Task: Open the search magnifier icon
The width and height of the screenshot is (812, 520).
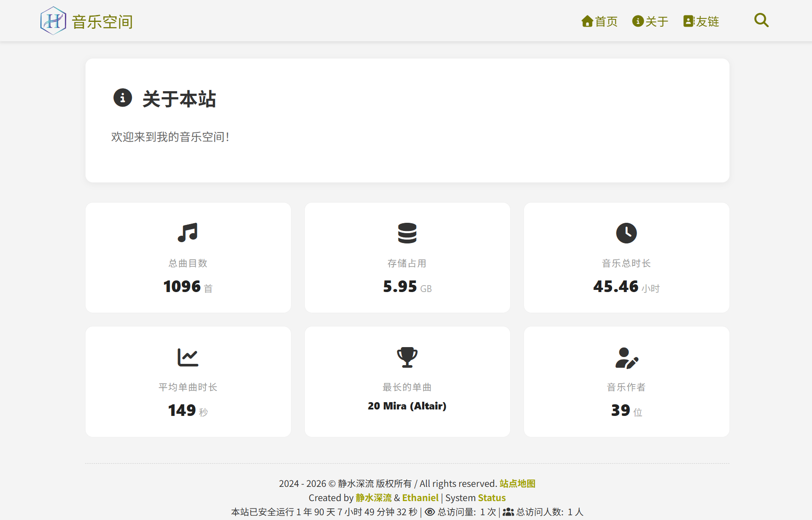Action: point(761,20)
